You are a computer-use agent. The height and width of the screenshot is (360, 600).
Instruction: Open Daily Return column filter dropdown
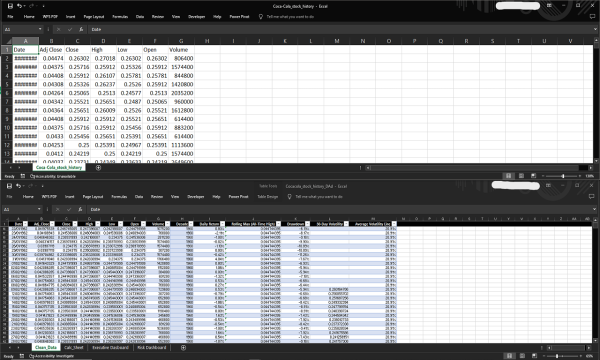pyautogui.click(x=222, y=224)
